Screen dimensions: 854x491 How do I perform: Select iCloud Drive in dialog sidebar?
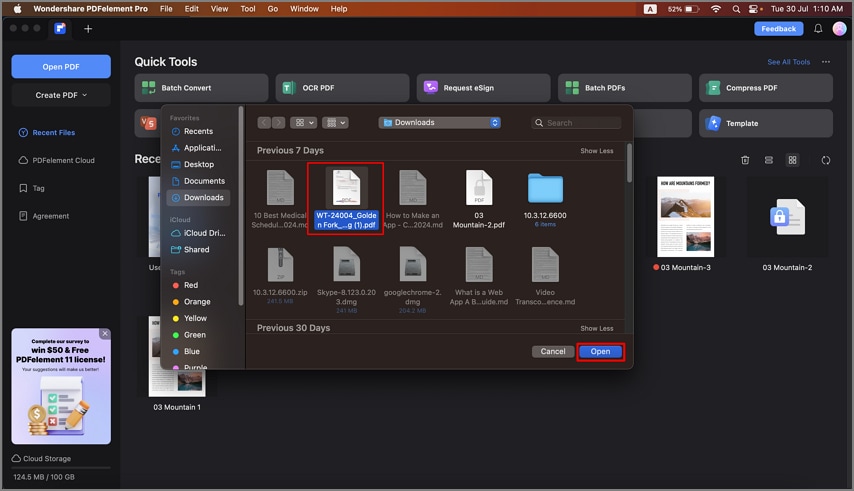pyautogui.click(x=198, y=233)
